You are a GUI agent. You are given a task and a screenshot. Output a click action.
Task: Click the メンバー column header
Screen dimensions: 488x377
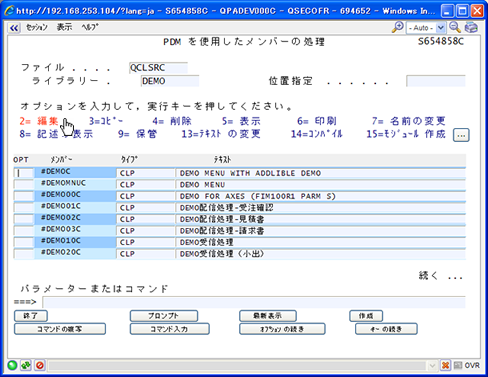tap(61, 160)
